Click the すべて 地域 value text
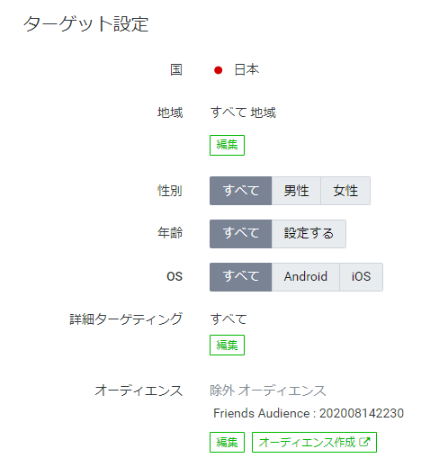448x476 pixels. [x=244, y=112]
